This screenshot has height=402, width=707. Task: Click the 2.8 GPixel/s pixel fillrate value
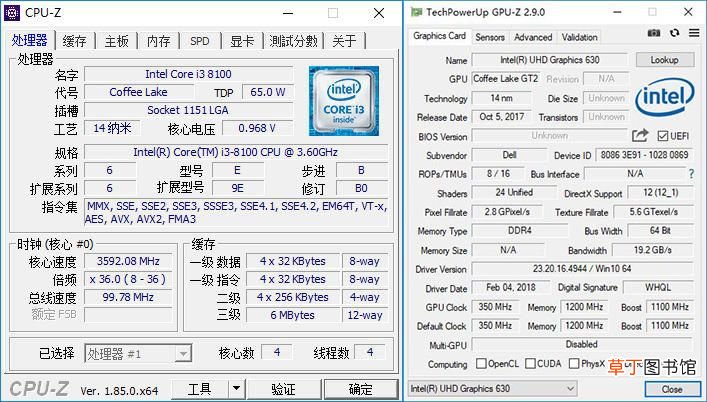tap(507, 212)
